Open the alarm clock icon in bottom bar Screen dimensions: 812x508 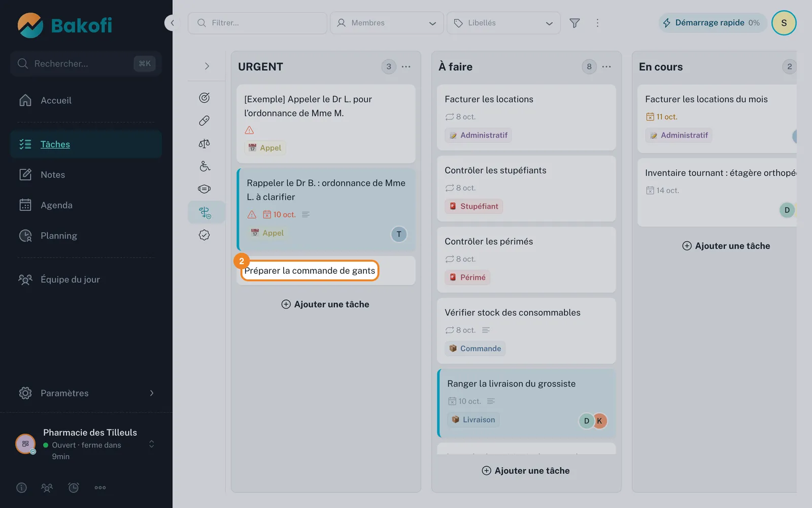tap(74, 488)
